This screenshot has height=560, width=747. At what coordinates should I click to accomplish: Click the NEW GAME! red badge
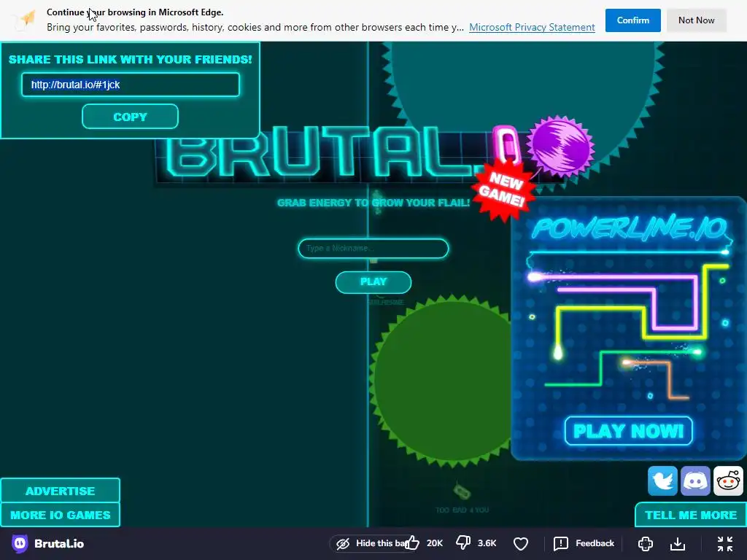tap(503, 189)
